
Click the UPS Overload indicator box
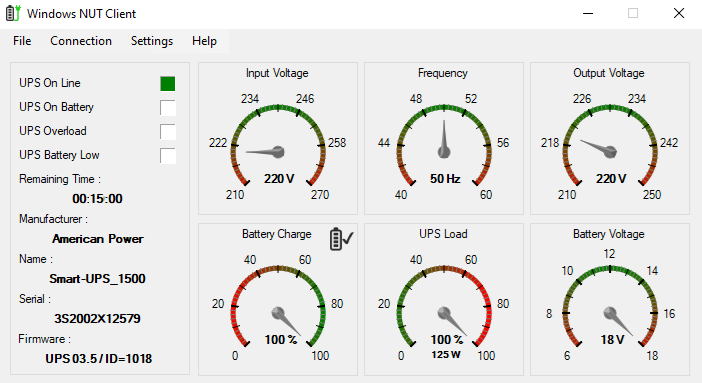click(168, 132)
